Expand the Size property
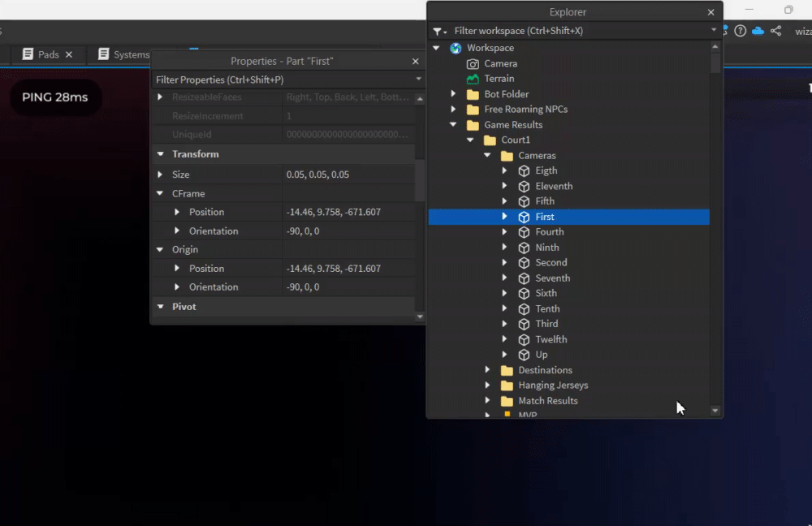The width and height of the screenshot is (812, 526). pyautogui.click(x=160, y=175)
